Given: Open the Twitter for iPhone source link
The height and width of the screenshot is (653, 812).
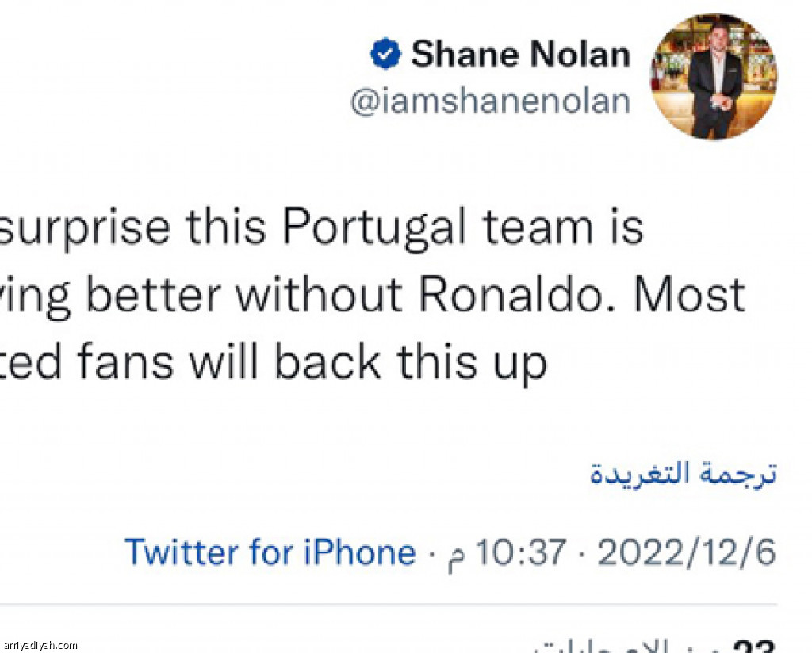Looking at the screenshot, I should click(x=270, y=552).
